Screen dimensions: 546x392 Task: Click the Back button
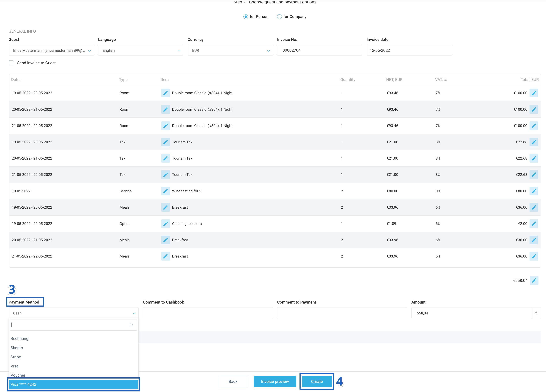point(233,381)
